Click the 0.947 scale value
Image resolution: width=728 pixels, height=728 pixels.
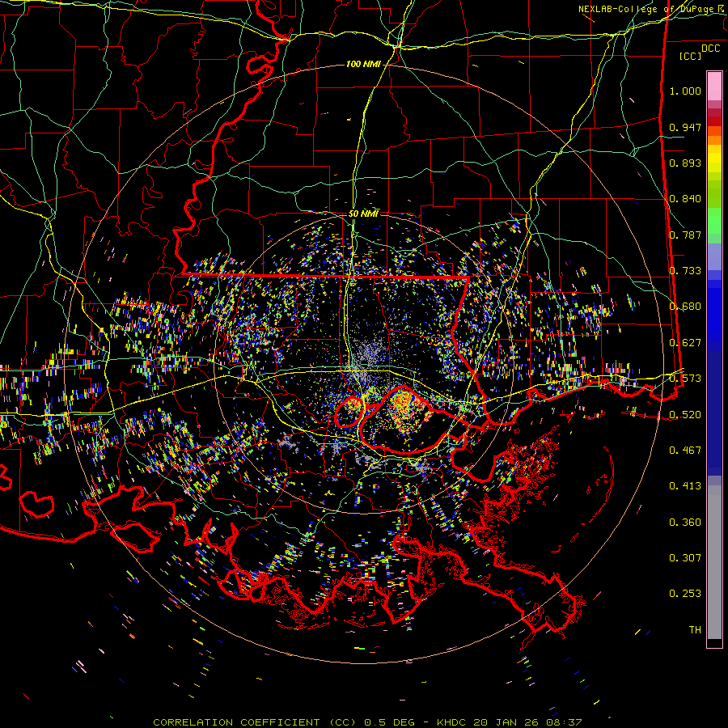tap(685, 127)
